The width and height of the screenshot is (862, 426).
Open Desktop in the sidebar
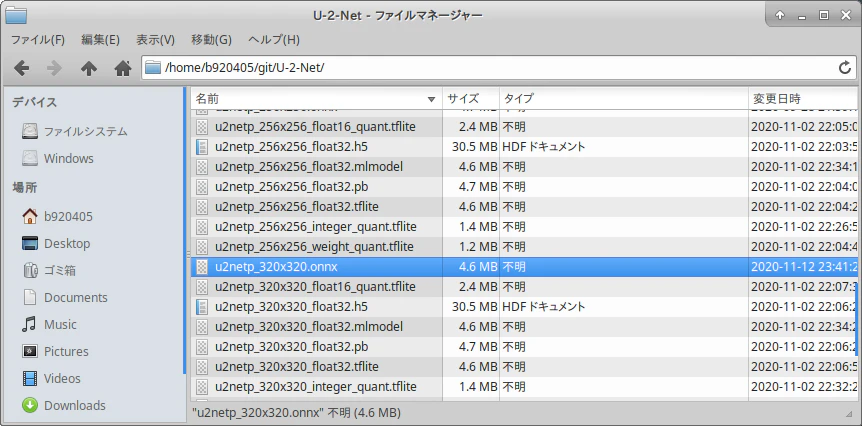tap(56, 244)
